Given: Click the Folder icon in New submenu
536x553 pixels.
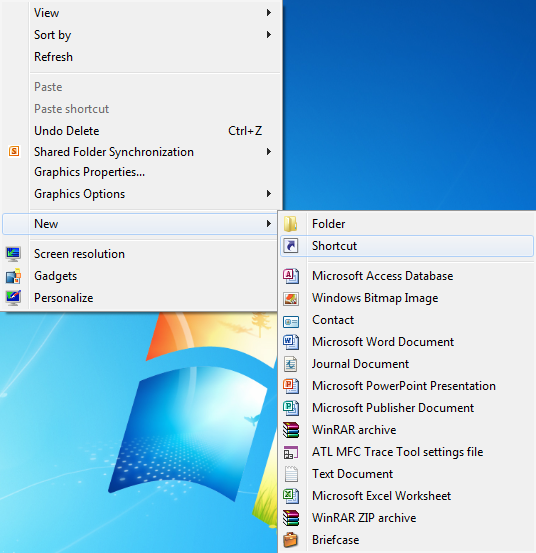Looking at the screenshot, I should point(291,224).
